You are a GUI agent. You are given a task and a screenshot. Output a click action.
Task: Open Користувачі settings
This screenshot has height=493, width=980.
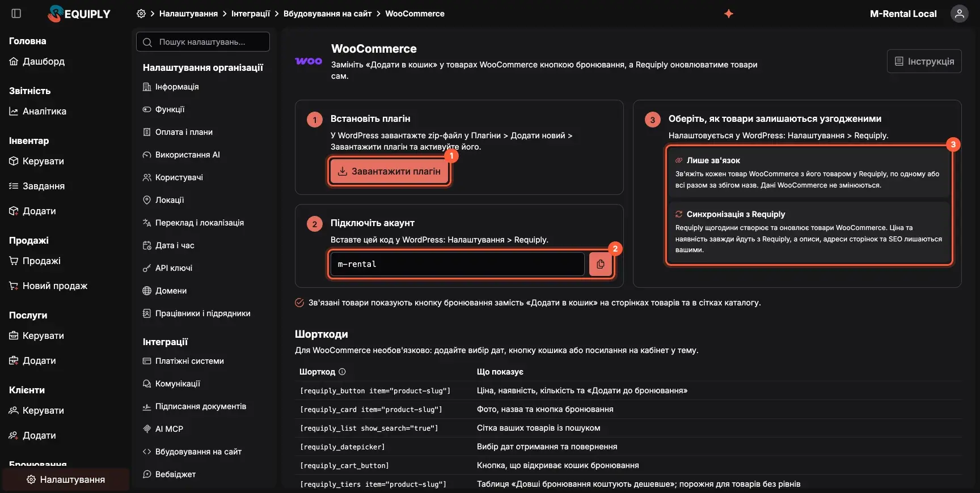(x=172, y=177)
